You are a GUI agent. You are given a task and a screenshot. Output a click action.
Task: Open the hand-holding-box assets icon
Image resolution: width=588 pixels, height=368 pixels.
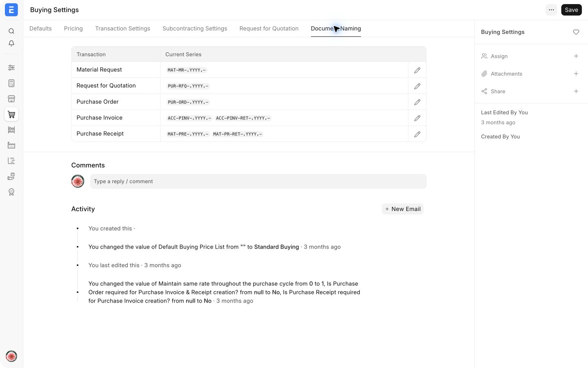pos(11,176)
